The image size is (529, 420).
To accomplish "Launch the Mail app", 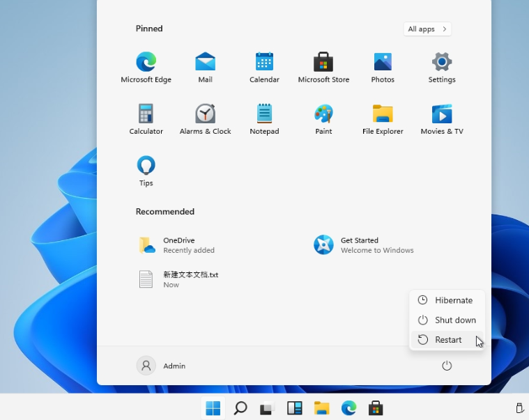I will tap(205, 62).
